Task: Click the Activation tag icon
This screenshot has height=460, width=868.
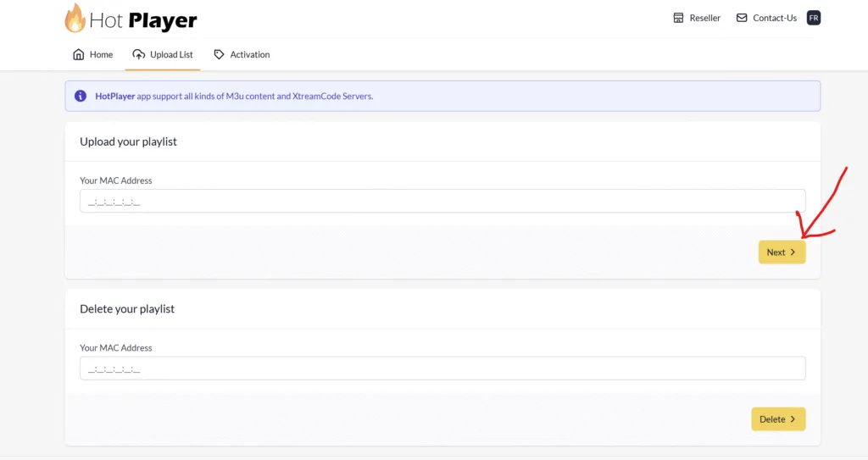Action: click(220, 54)
